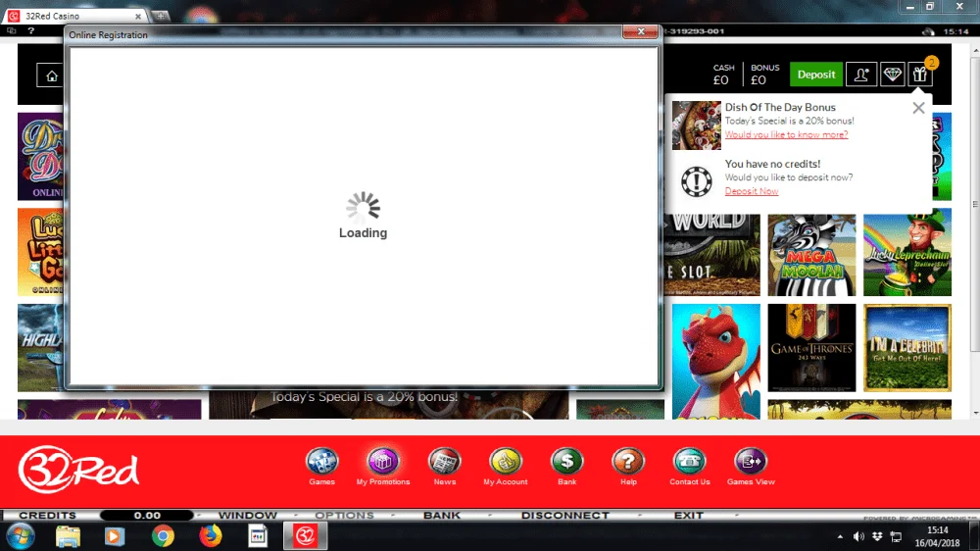Open My Account thumbs-up icon
The width and height of the screenshot is (980, 551).
[x=506, y=462]
